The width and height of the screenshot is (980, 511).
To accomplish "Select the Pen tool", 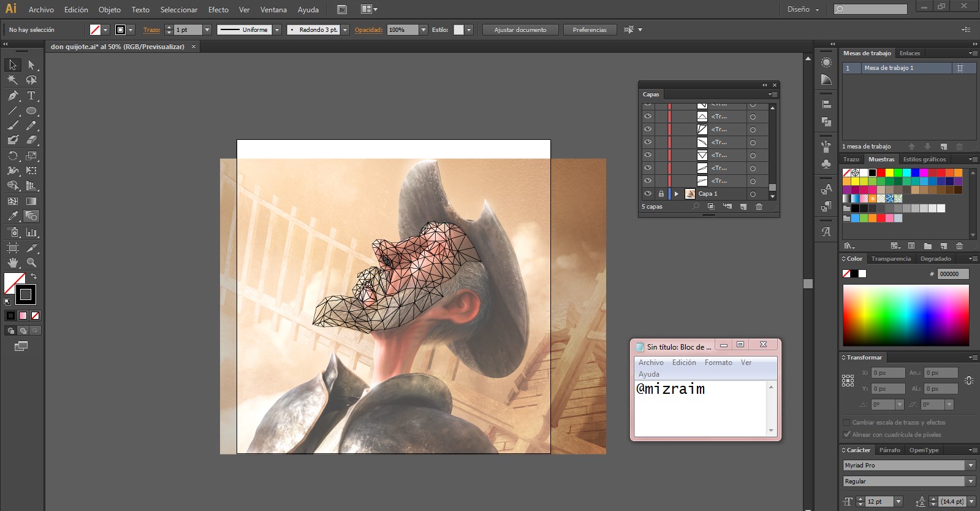I will (13, 96).
